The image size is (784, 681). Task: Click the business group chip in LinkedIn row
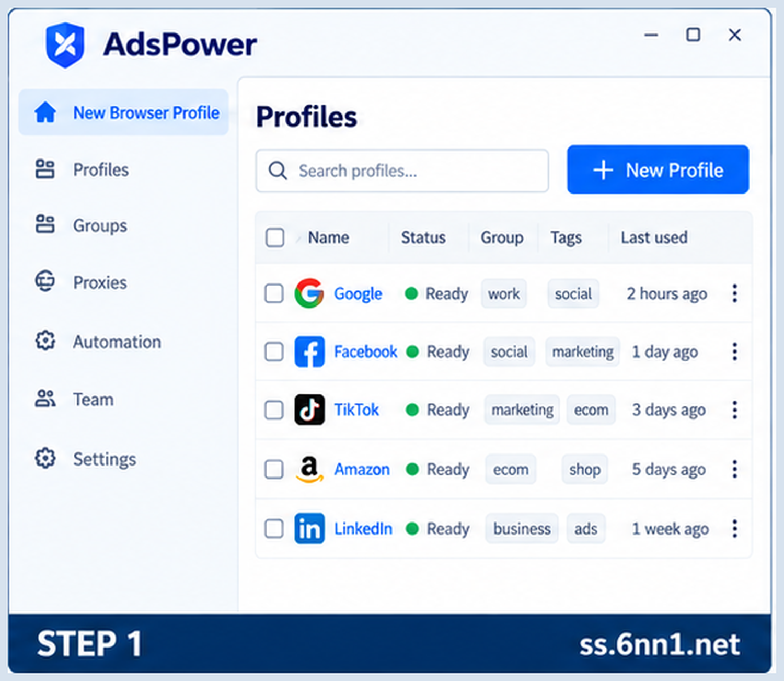tap(522, 529)
